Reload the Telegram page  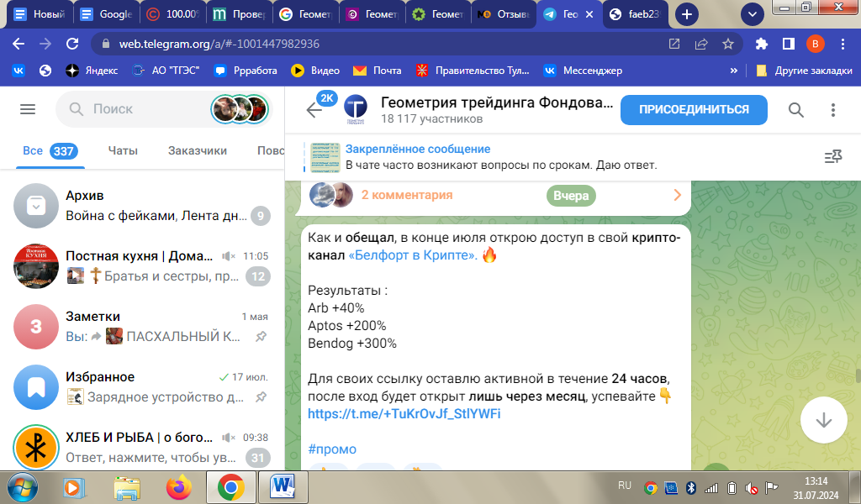tap(72, 44)
